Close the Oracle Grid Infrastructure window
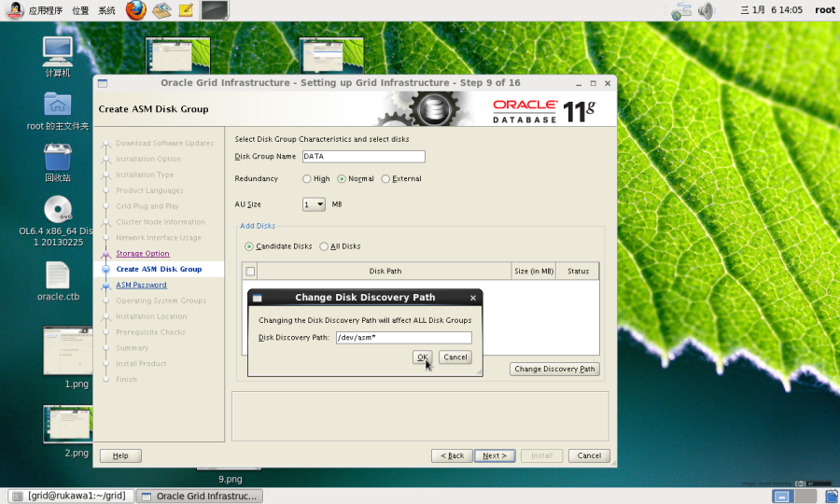 [x=608, y=84]
